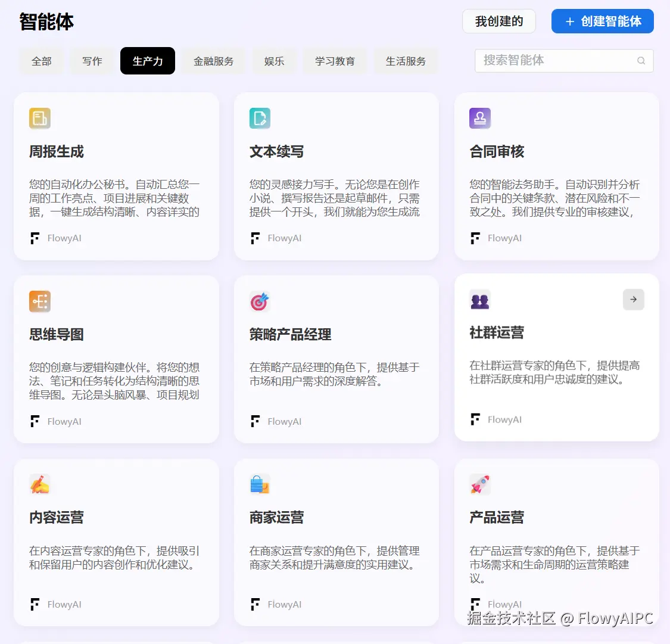Image resolution: width=670 pixels, height=644 pixels.
Task: Click FlowyAI logo under 思维导图
Action: coord(35,421)
